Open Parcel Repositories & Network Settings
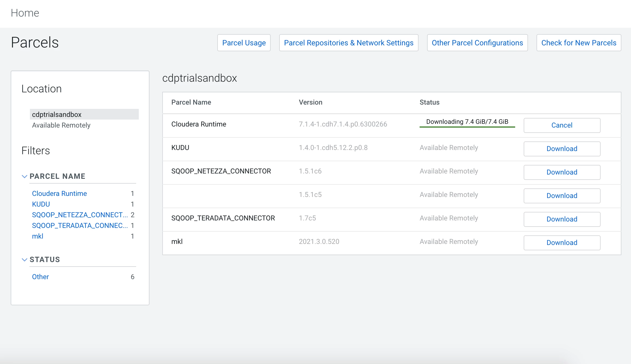631x364 pixels. pos(349,43)
